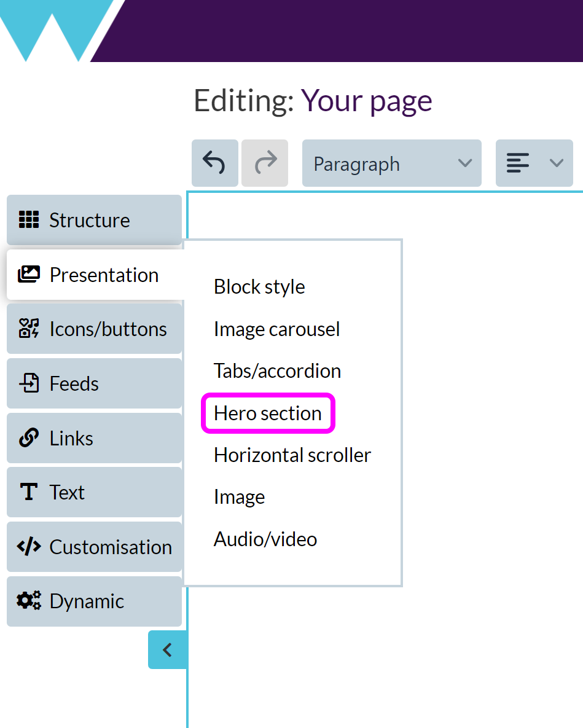Open the text alignment dropdown
The image size is (583, 728).
[534, 163]
